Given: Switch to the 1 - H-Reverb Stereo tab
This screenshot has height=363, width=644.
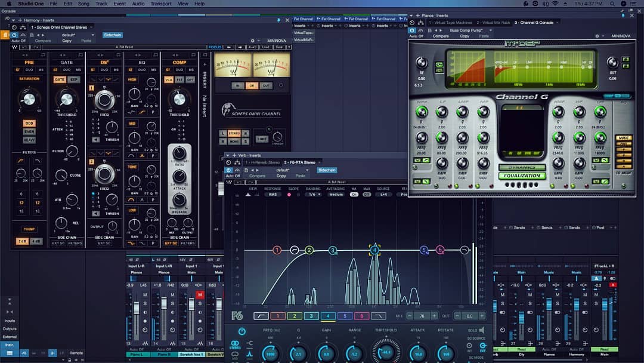Looking at the screenshot, I should click(262, 162).
